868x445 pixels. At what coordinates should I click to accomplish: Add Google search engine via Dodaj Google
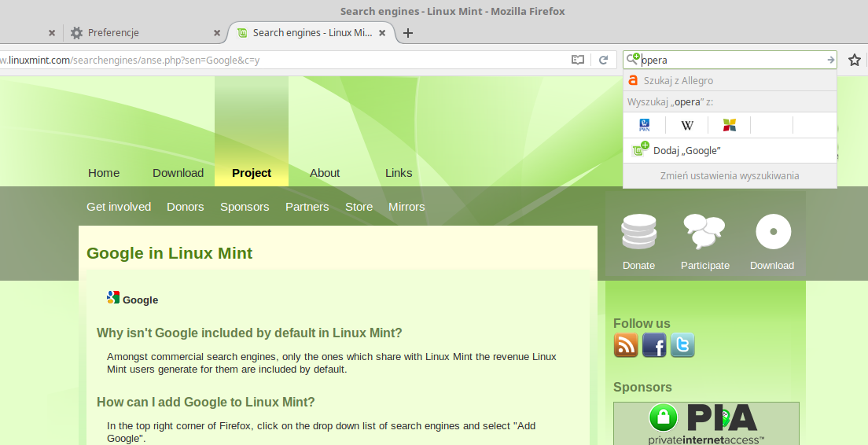point(730,150)
